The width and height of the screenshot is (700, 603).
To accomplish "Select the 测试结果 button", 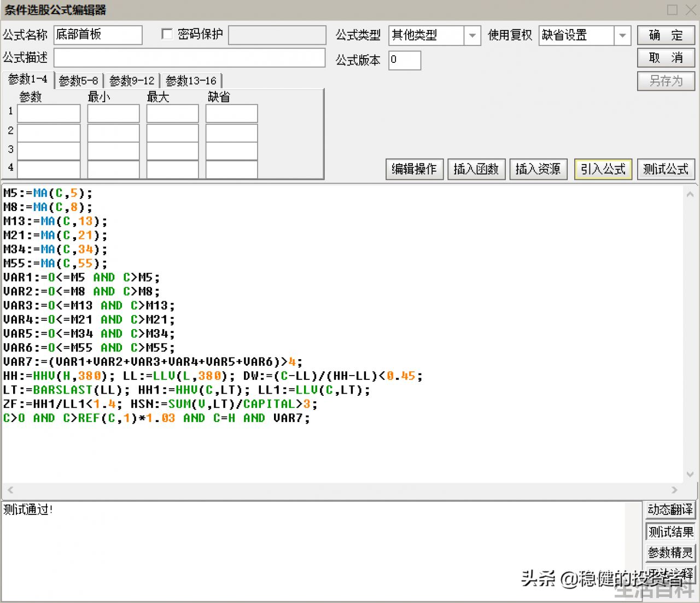I will 670,532.
